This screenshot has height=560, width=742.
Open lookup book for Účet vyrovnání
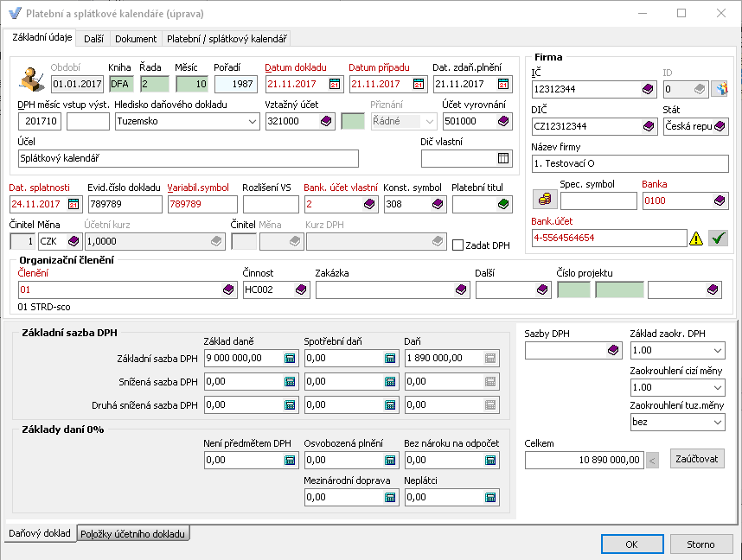click(503, 121)
